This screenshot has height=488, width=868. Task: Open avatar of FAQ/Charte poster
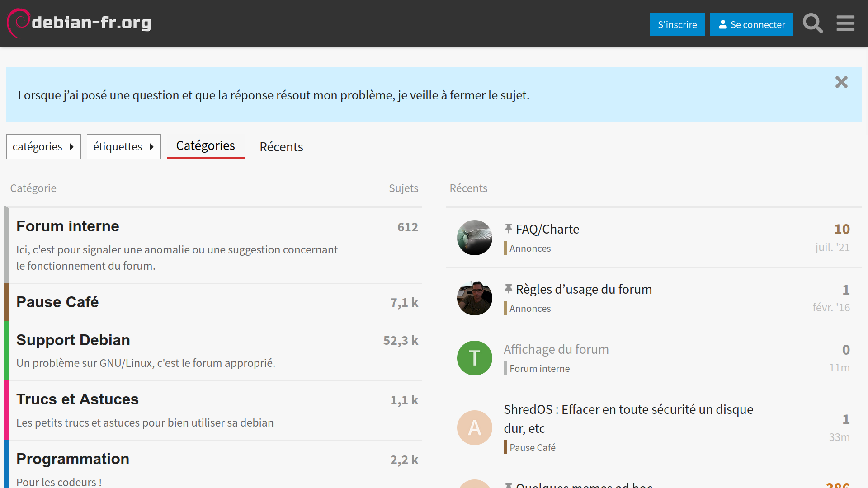[x=474, y=238]
